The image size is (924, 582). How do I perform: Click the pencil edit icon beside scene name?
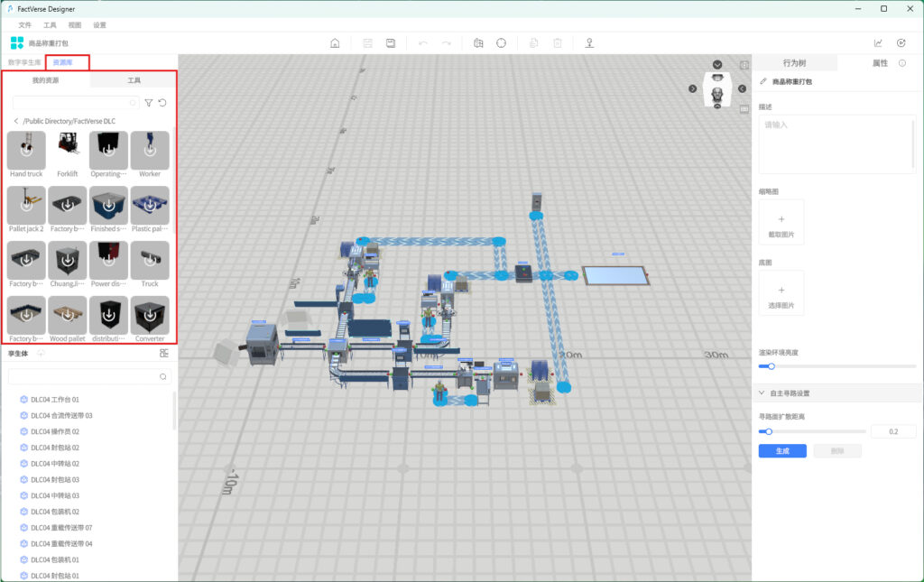(763, 81)
